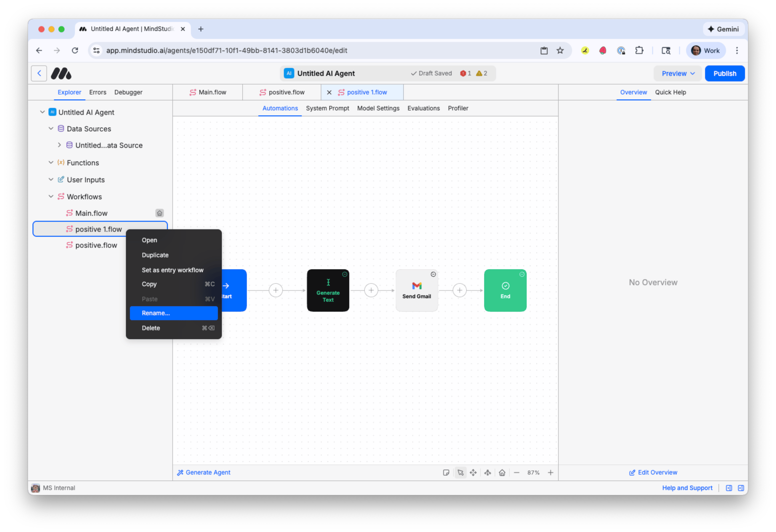Open the sticky note tool on the canvas
776x532 pixels.
(446, 473)
